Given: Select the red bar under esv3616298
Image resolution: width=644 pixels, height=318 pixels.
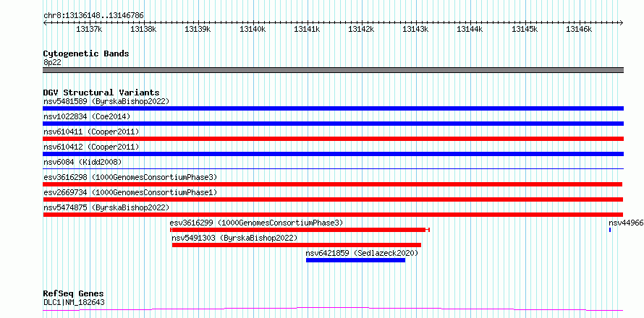Looking at the screenshot, I should point(333,184).
